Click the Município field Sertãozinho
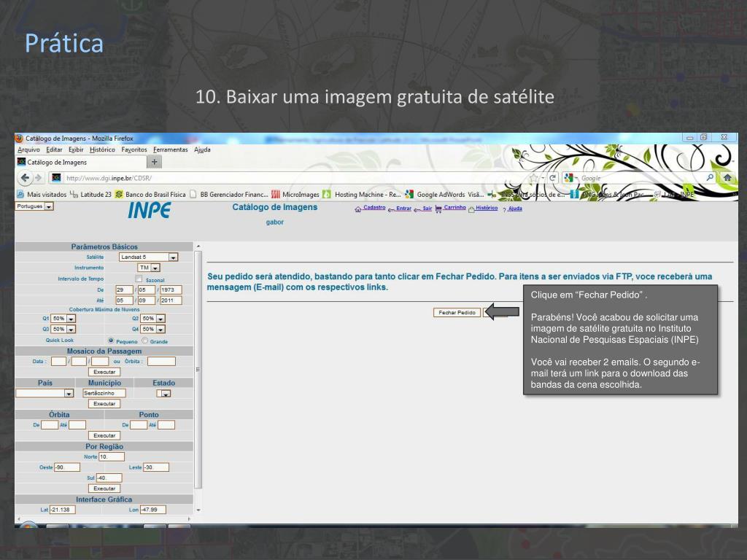Viewport: 747px width, 560px height. click(104, 393)
